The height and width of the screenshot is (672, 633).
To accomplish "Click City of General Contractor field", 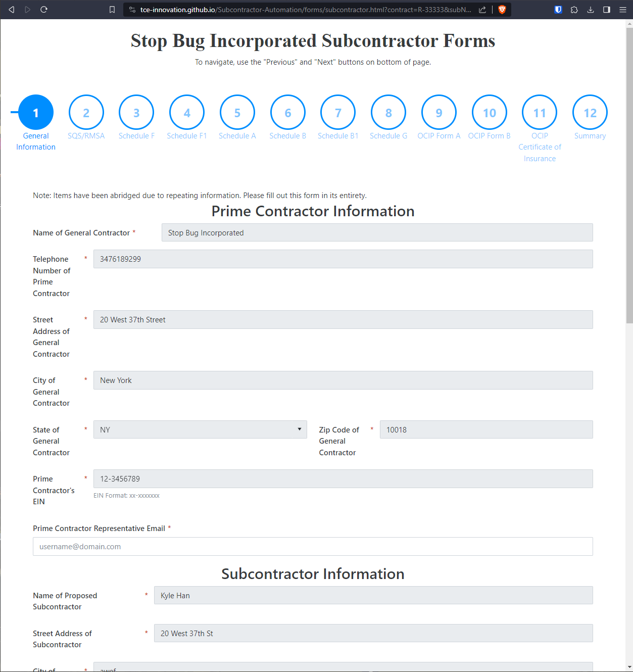I will point(343,380).
